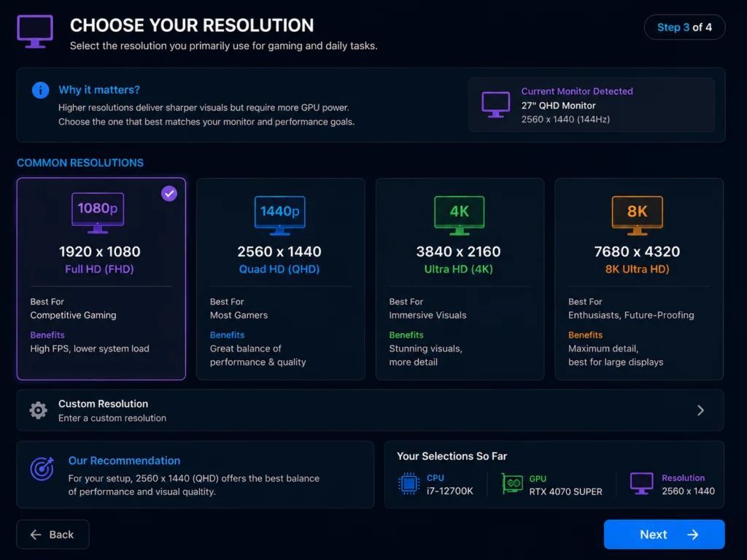Toggle the purple checkmark on 1080p card
The image size is (747, 560).
click(169, 194)
